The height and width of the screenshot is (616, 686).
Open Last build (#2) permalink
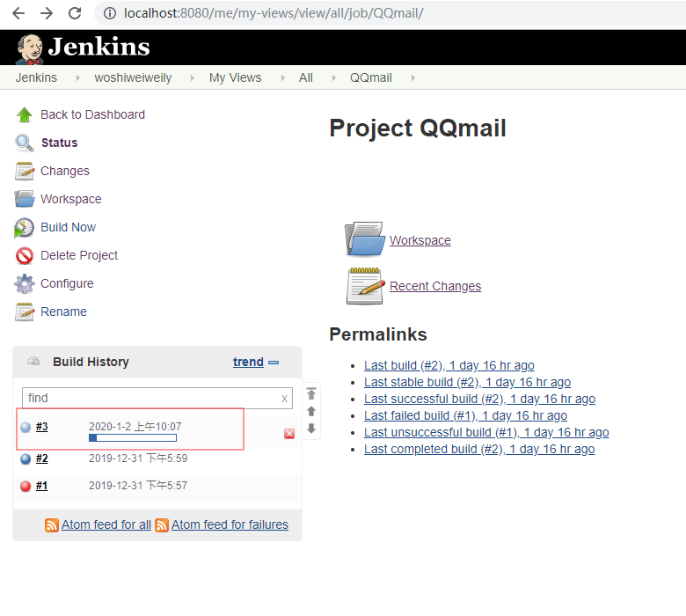click(x=449, y=365)
